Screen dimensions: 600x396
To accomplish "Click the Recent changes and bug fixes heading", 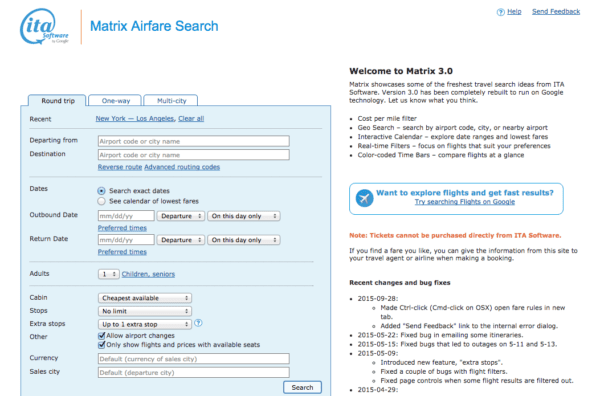I will pyautogui.click(x=399, y=283).
